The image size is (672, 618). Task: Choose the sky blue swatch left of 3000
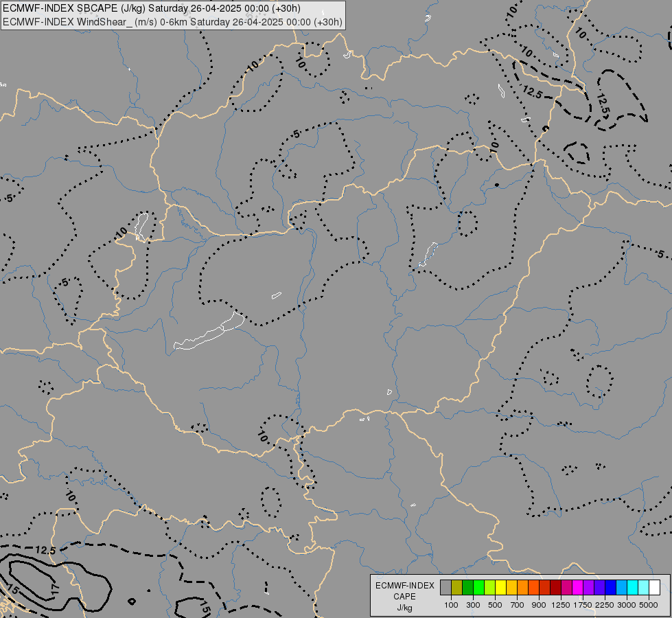pyautogui.click(x=622, y=587)
